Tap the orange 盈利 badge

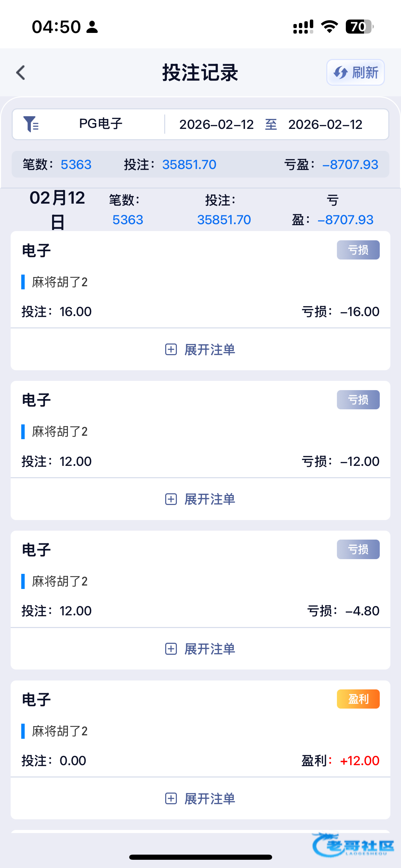[358, 699]
